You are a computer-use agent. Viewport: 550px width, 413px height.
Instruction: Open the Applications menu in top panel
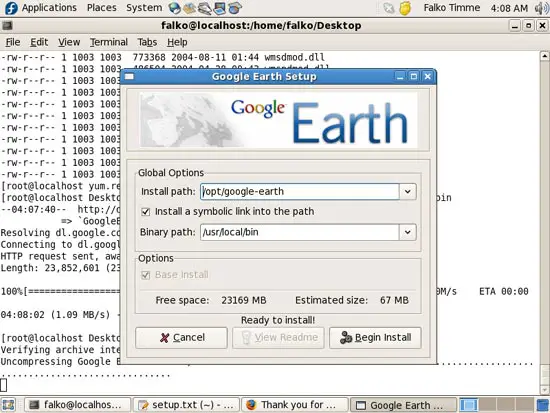[49, 8]
